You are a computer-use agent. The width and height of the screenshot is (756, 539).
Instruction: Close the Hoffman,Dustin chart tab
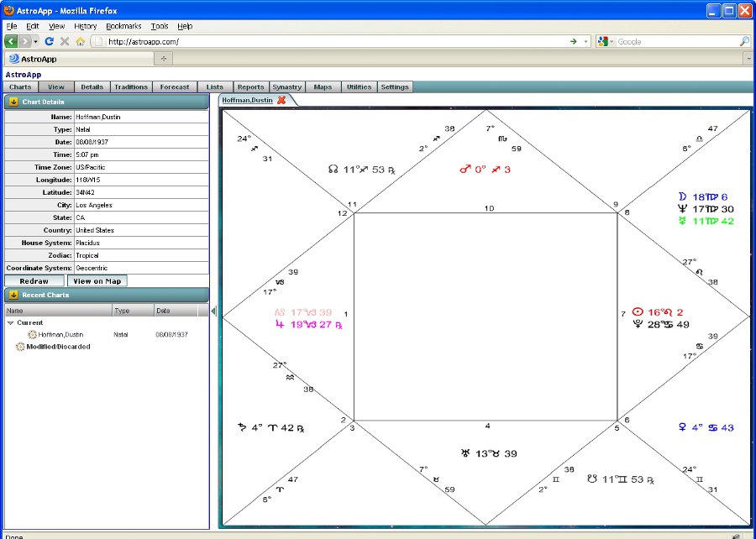click(281, 100)
